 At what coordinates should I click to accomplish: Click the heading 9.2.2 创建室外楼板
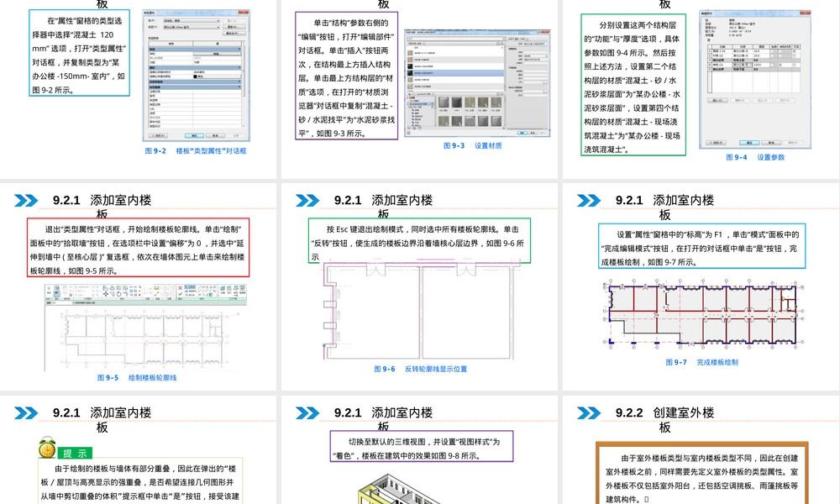[664, 419]
